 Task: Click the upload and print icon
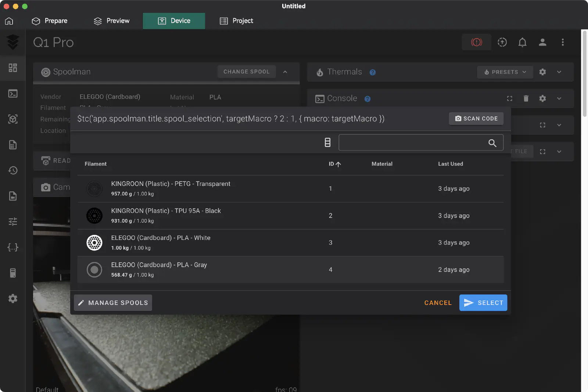pos(502,42)
